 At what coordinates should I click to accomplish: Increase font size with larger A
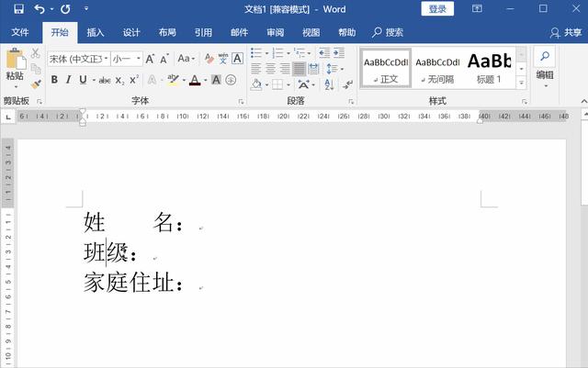click(x=150, y=59)
